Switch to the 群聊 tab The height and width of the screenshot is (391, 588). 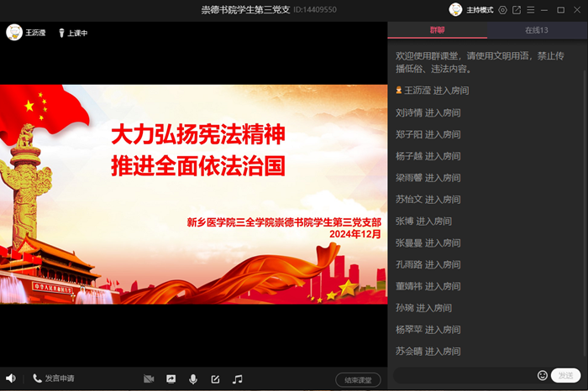(x=438, y=30)
